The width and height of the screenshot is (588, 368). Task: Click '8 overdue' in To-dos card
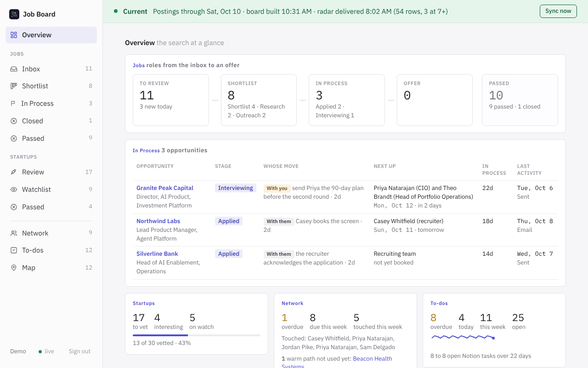click(x=441, y=322)
